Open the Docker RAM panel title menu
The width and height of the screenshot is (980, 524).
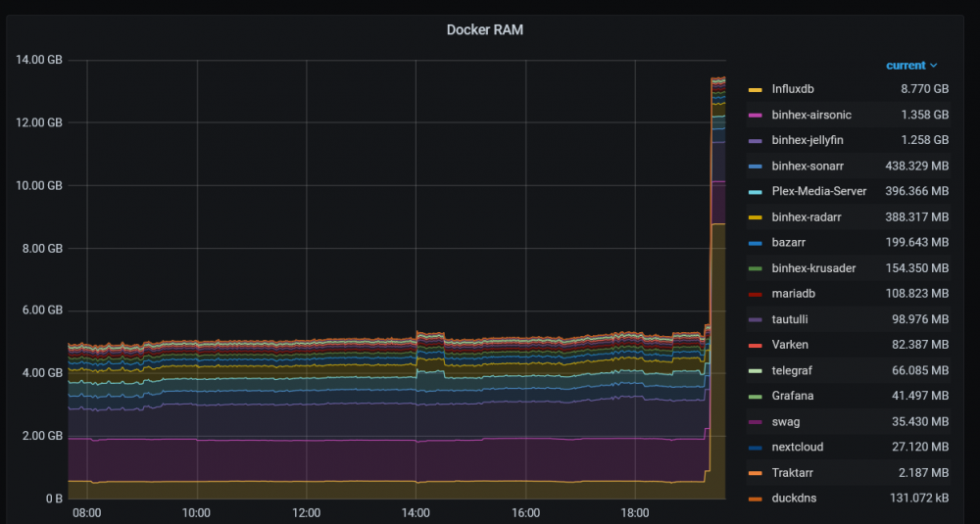(484, 30)
